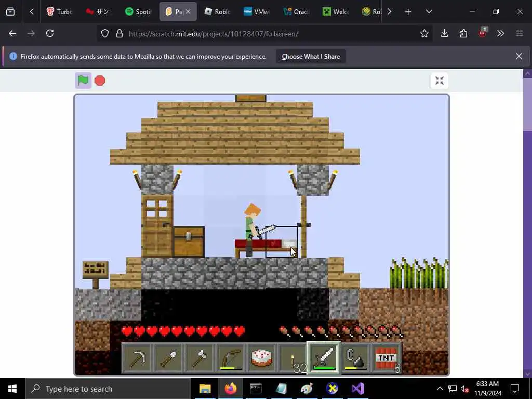Open the terminal icon in the taskbar
This screenshot has height=399, width=532.
[x=256, y=389]
